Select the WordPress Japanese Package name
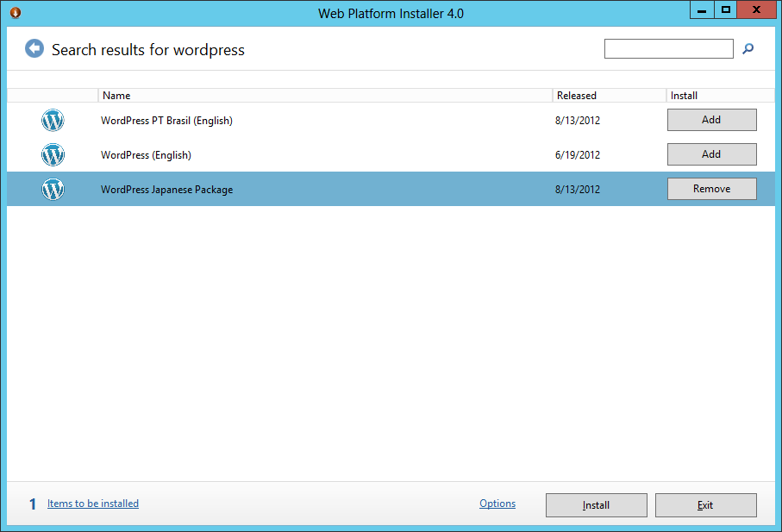This screenshot has width=782, height=532. (166, 190)
